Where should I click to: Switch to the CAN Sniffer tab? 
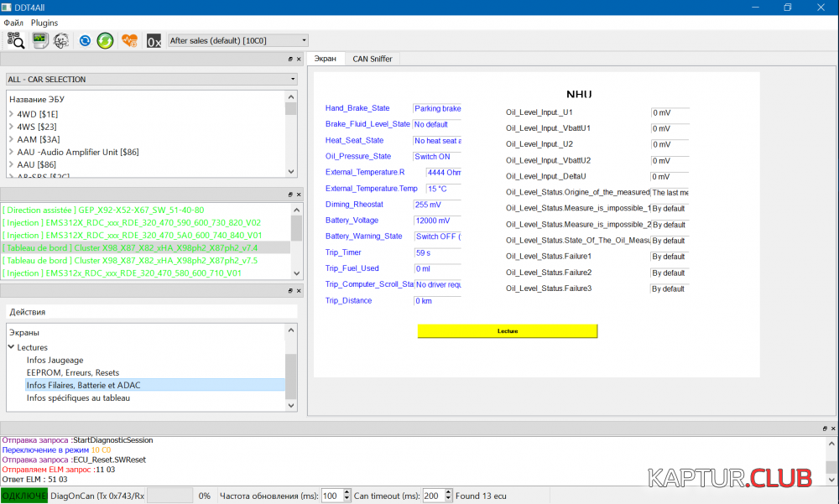(x=373, y=59)
